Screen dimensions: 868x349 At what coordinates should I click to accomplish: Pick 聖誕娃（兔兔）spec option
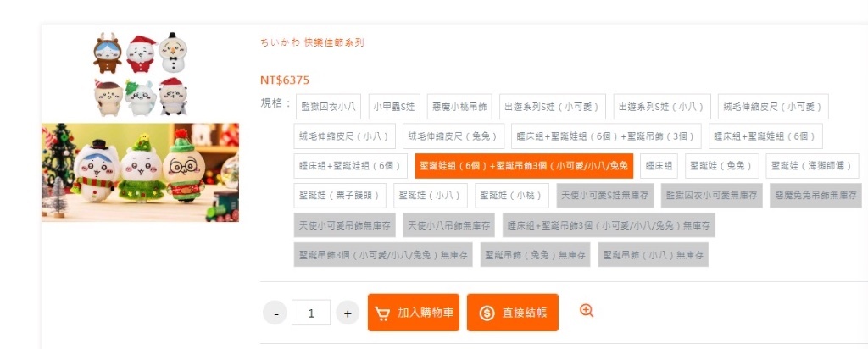pos(722,166)
